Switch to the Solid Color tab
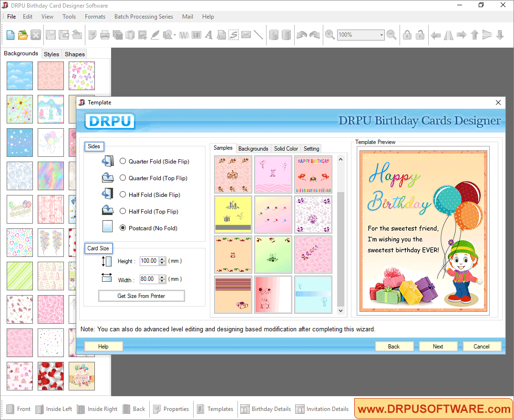 point(286,149)
